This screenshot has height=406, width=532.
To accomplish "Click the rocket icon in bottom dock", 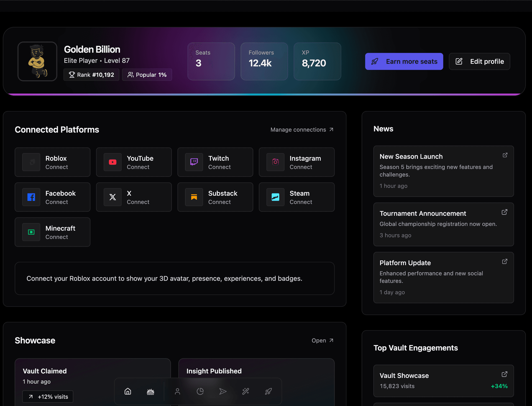I will (x=268, y=391).
